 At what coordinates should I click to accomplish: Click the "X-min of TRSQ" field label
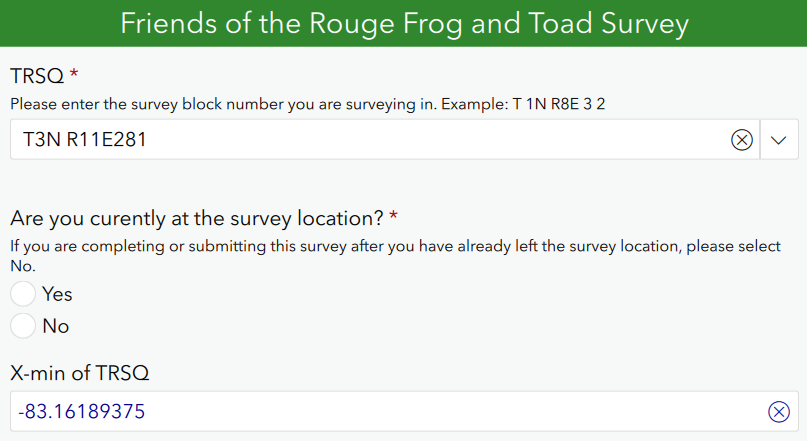[x=79, y=373]
